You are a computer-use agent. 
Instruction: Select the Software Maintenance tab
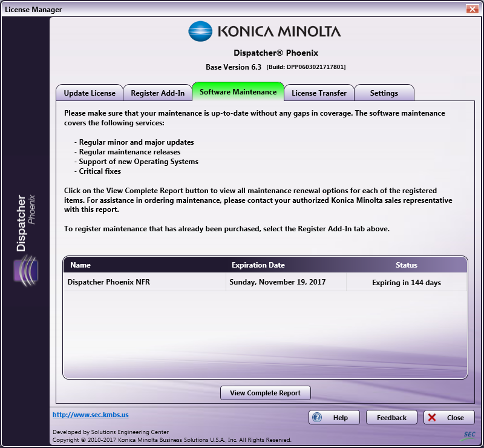pyautogui.click(x=238, y=91)
